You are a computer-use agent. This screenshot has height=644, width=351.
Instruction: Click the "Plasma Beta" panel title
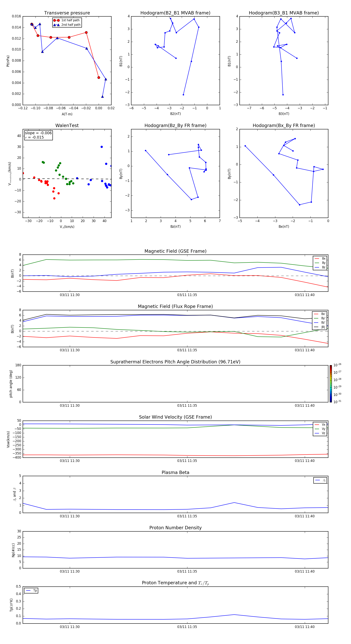175,472
